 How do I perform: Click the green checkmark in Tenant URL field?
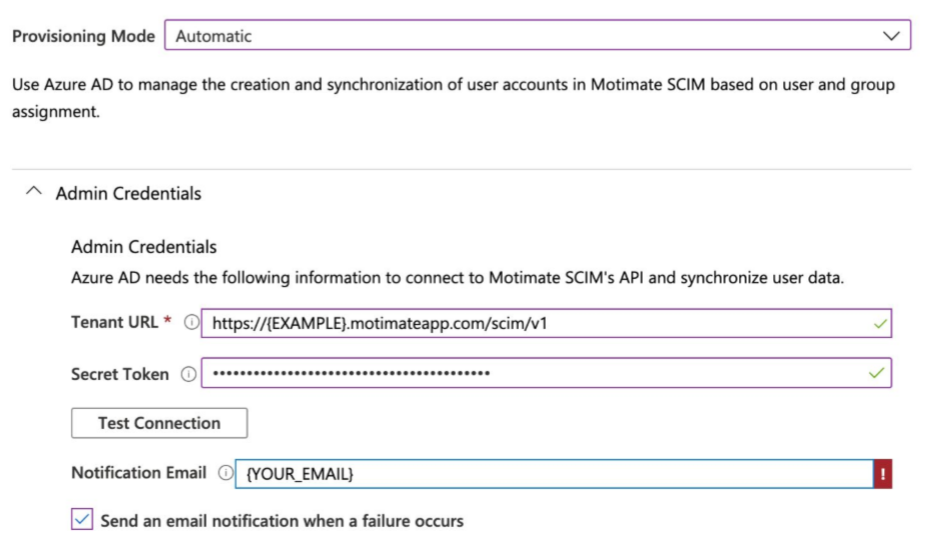click(x=879, y=323)
